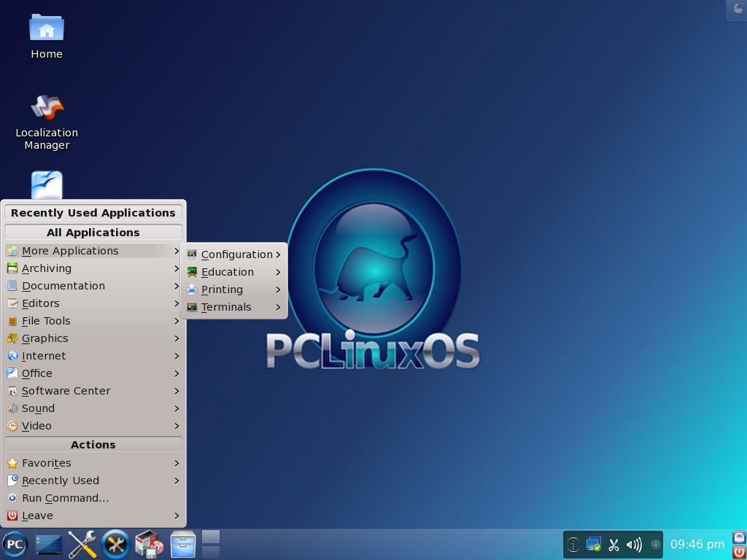The height and width of the screenshot is (560, 747).
Task: Click the show desktop panel icon
Action: tap(49, 545)
